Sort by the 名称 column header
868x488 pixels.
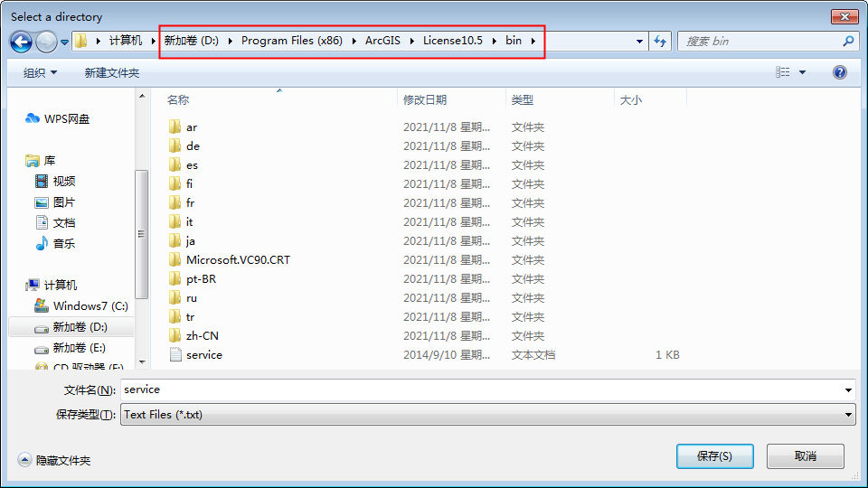tap(178, 100)
